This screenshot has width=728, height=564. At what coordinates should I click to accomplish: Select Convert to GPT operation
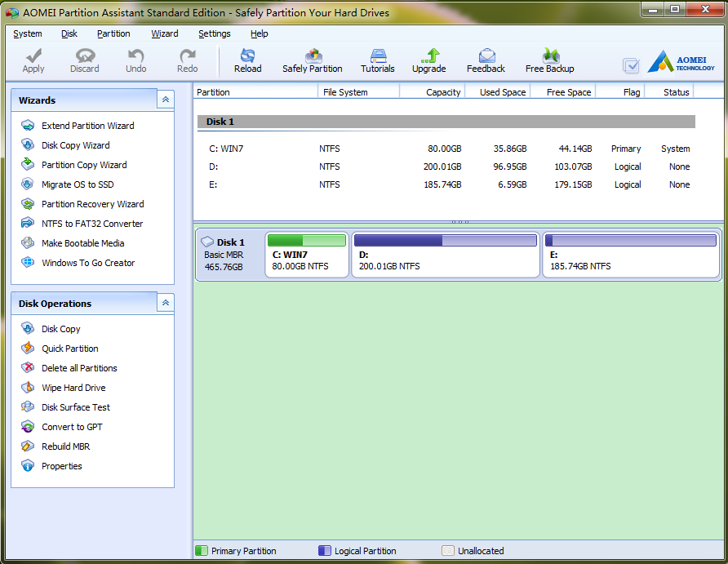pyautogui.click(x=72, y=427)
